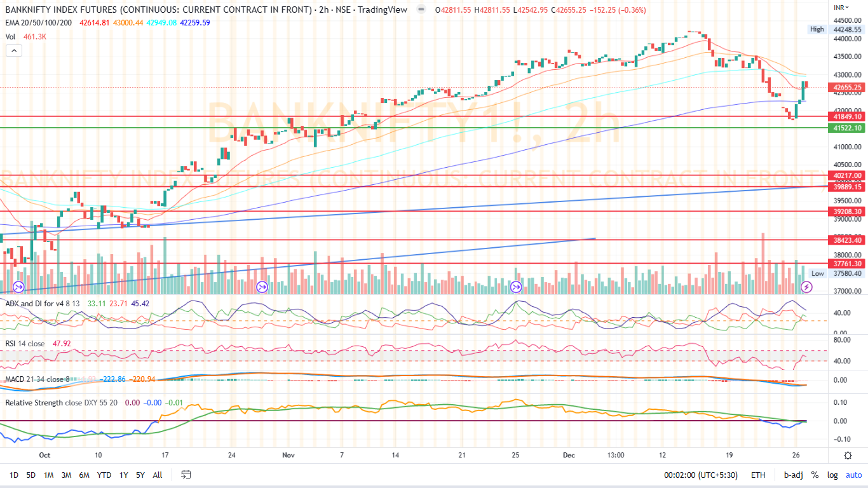The image size is (868, 488).
Task: Select the 1D time range
Action: coord(14,475)
